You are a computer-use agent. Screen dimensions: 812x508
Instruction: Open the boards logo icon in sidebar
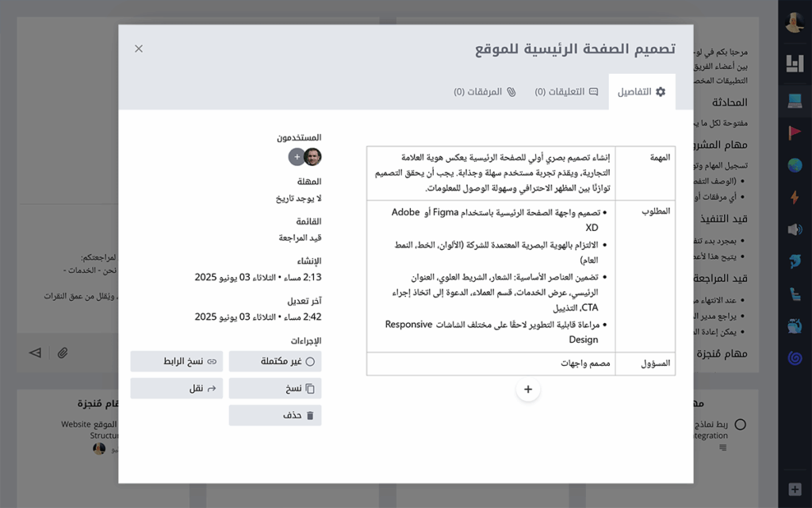(x=795, y=63)
